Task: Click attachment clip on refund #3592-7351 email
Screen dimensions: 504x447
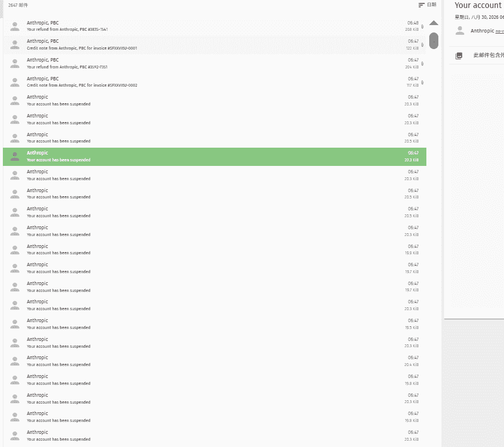Action: point(422,64)
